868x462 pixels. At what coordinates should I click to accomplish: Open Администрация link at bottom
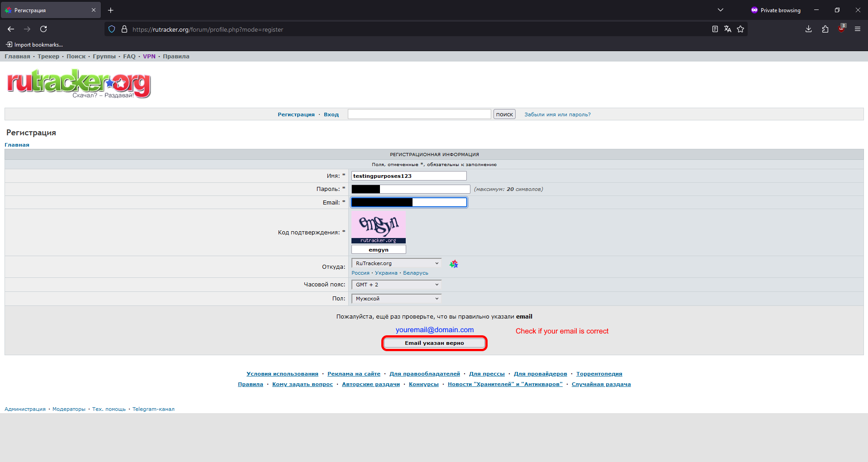point(25,409)
